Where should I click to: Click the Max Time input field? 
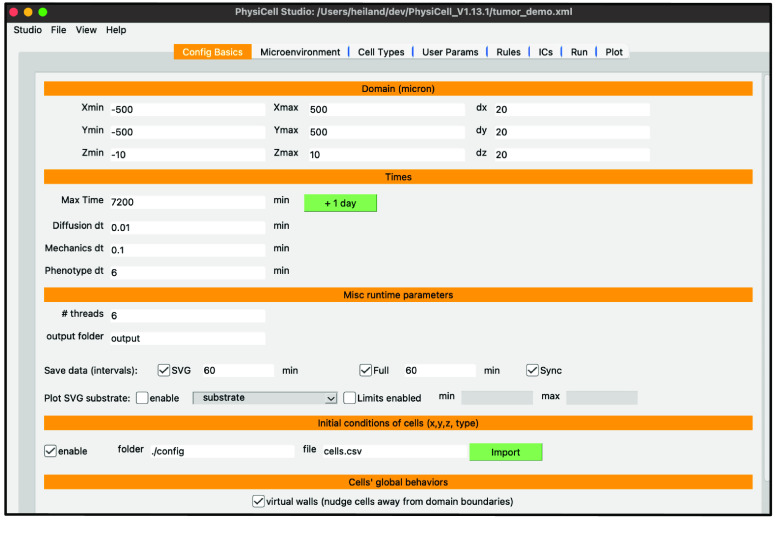pyautogui.click(x=187, y=201)
